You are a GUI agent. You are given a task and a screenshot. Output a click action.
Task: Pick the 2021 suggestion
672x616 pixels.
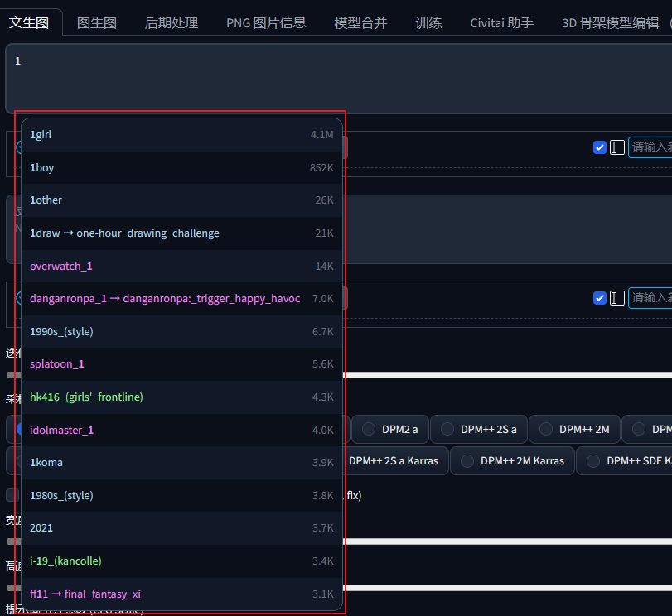pyautogui.click(x=181, y=528)
